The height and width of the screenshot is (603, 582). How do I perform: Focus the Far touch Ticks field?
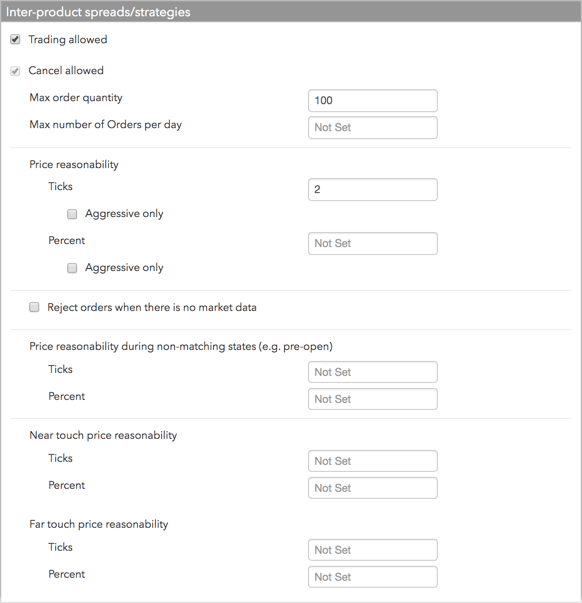[373, 550]
